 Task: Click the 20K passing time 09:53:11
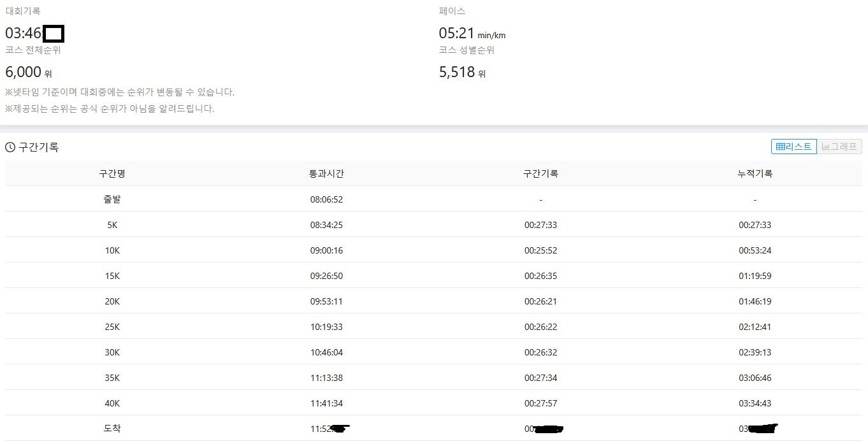[x=326, y=301]
